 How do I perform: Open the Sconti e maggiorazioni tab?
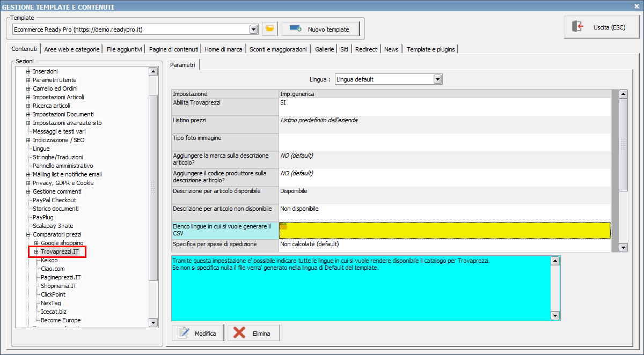278,49
